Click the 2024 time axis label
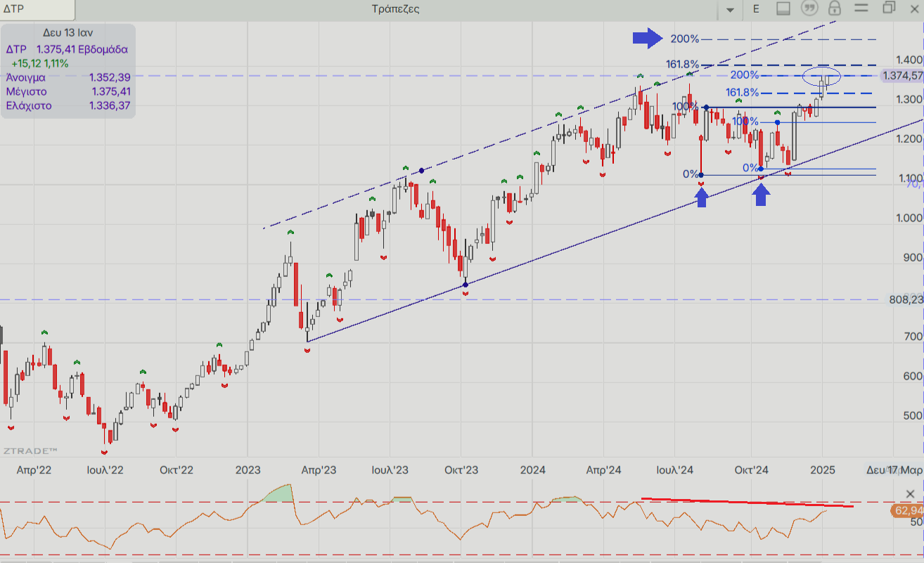924x563 pixels. [533, 470]
